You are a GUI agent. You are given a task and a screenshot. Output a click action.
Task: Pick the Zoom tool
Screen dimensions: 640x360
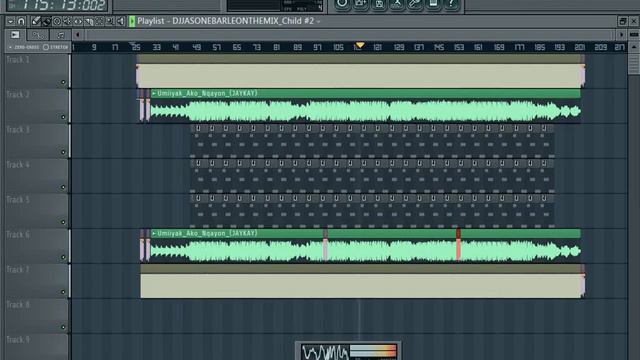[110, 21]
